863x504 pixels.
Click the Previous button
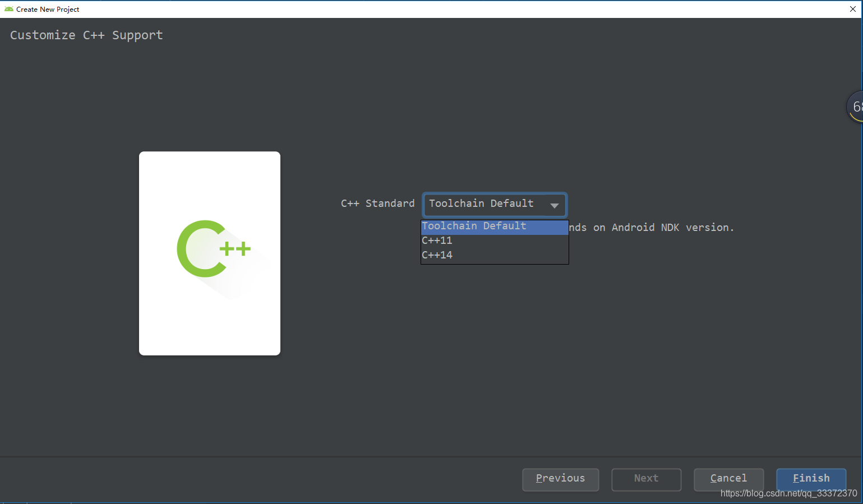tap(560, 479)
